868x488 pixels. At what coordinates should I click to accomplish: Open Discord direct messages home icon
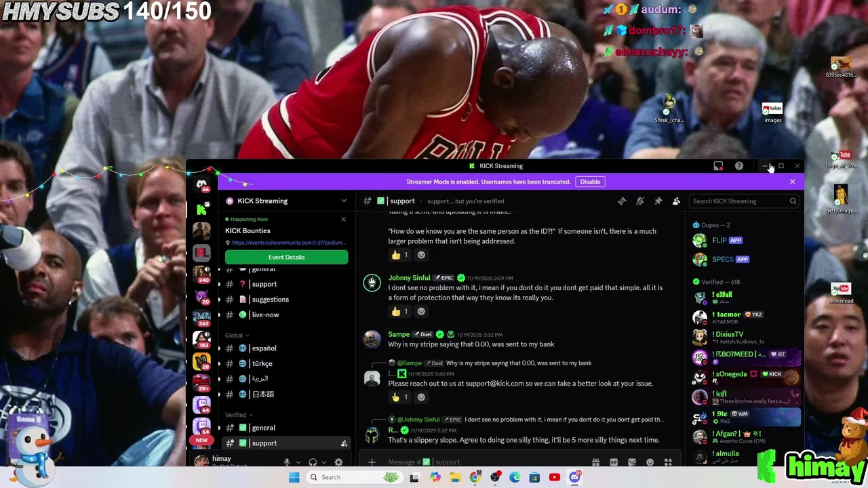click(201, 185)
